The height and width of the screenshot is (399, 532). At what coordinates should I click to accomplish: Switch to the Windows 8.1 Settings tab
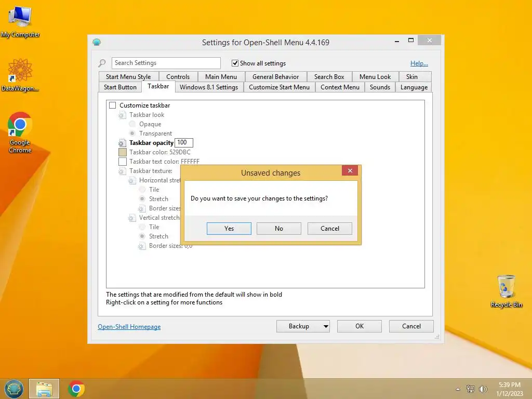pos(209,87)
